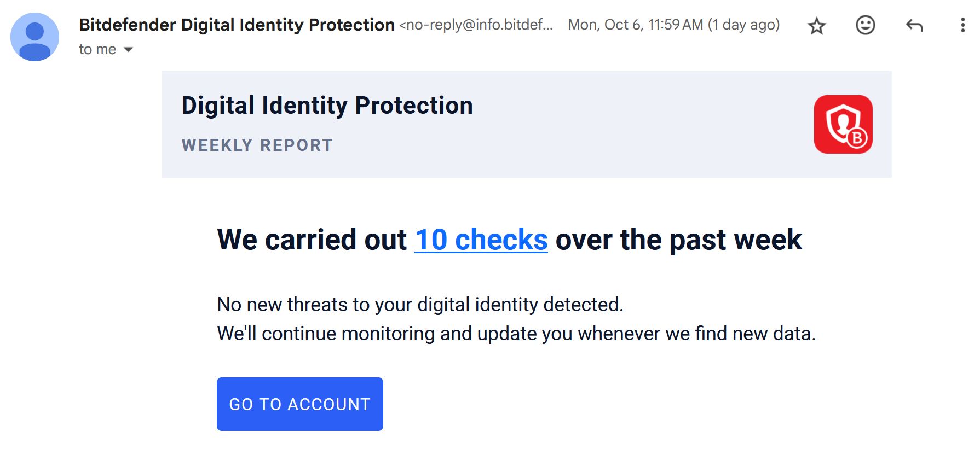Click the 'Digital Identity Protection' banner heading
980x449 pixels.
[x=327, y=106]
